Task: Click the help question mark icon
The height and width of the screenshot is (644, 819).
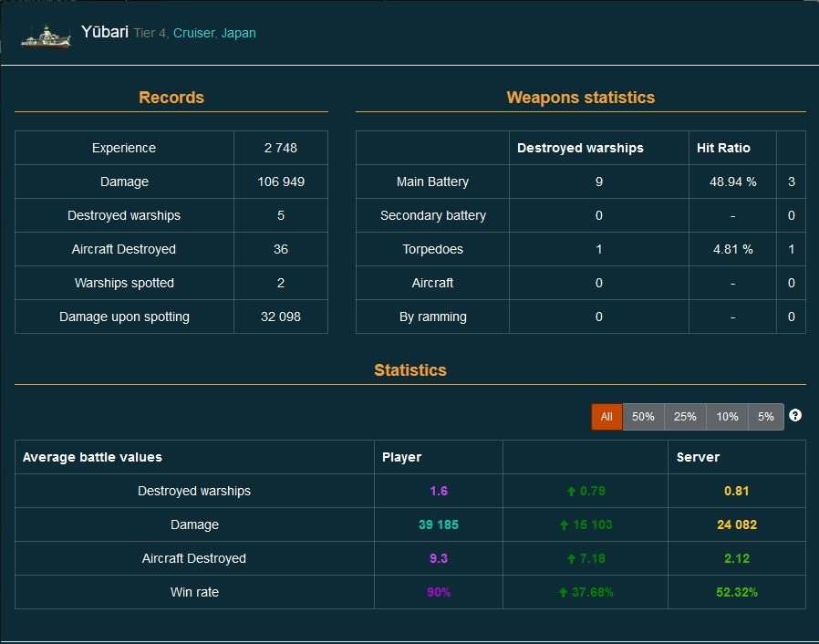Action: click(x=795, y=416)
